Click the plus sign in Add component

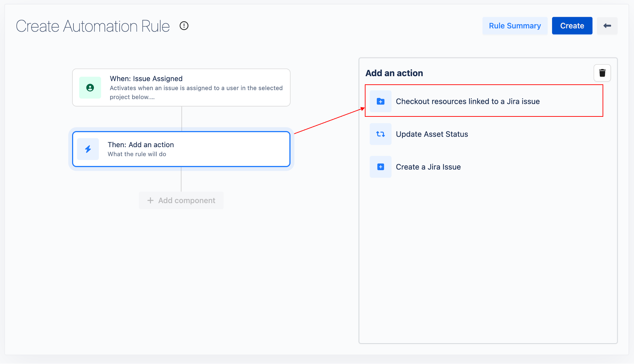[x=150, y=200]
